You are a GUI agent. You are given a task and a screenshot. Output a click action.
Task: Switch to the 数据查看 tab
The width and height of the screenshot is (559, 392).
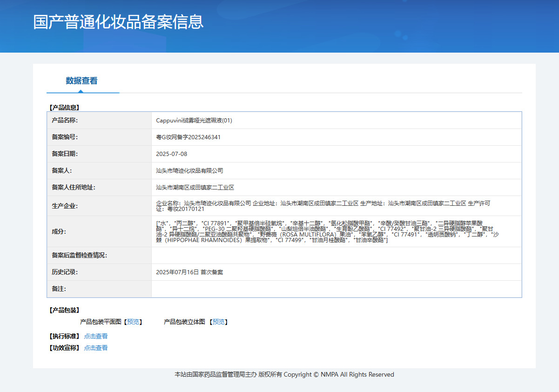81,81
